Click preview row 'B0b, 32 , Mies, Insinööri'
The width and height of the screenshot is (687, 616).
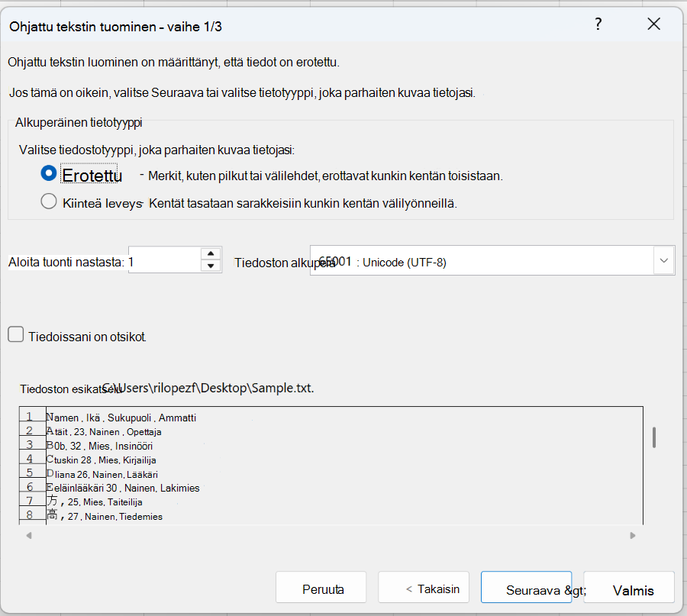coord(99,446)
